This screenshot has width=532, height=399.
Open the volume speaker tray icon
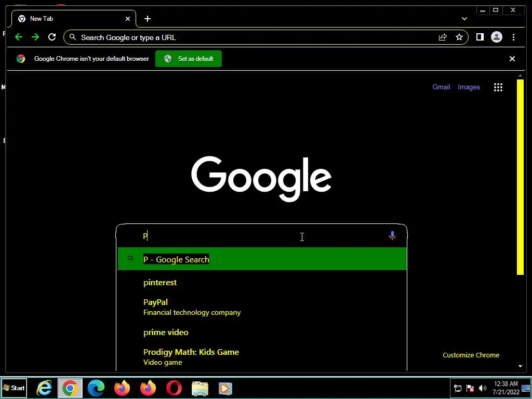tap(482, 388)
